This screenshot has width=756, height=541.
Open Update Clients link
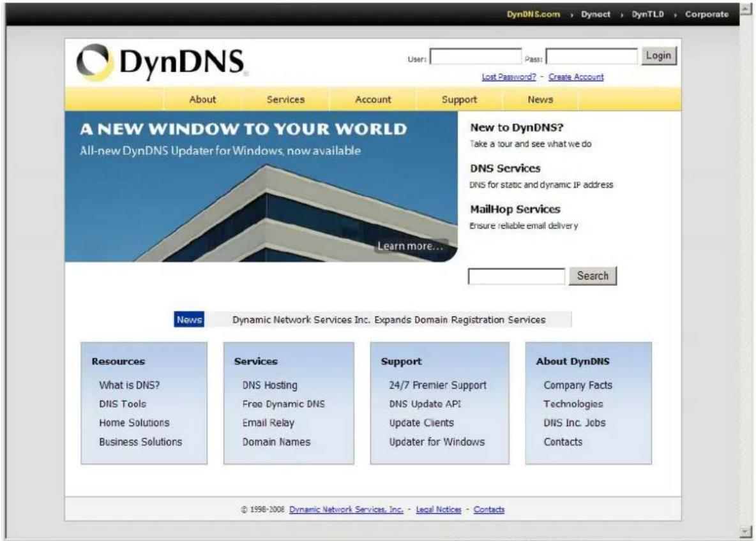421,422
